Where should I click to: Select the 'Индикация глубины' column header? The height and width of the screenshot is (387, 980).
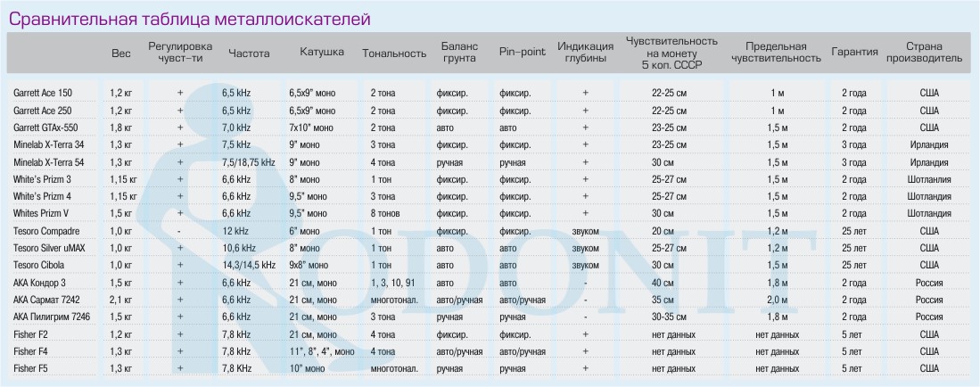(586, 53)
